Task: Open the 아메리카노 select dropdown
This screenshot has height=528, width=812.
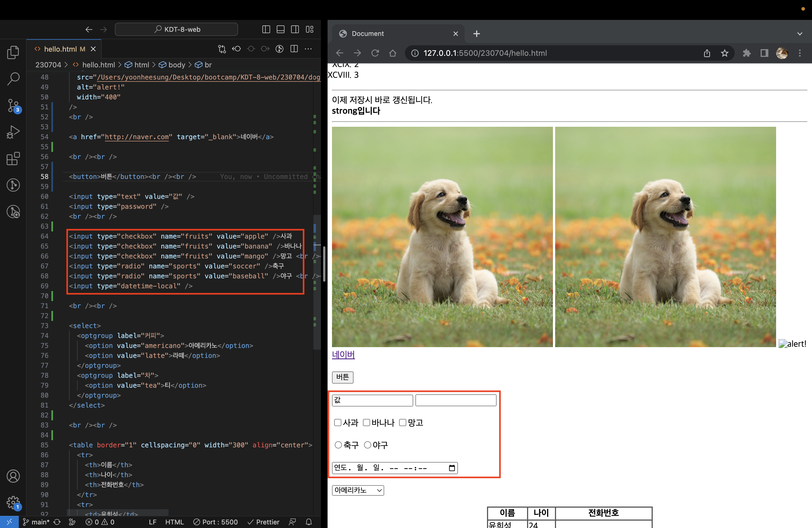Action: (358, 490)
